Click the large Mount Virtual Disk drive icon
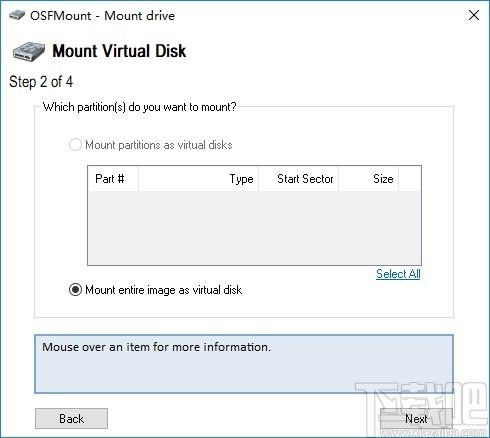The height and width of the screenshot is (438, 490). [x=29, y=51]
